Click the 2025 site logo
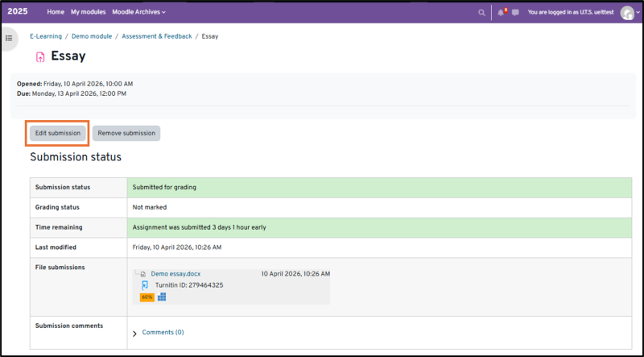 tap(18, 11)
